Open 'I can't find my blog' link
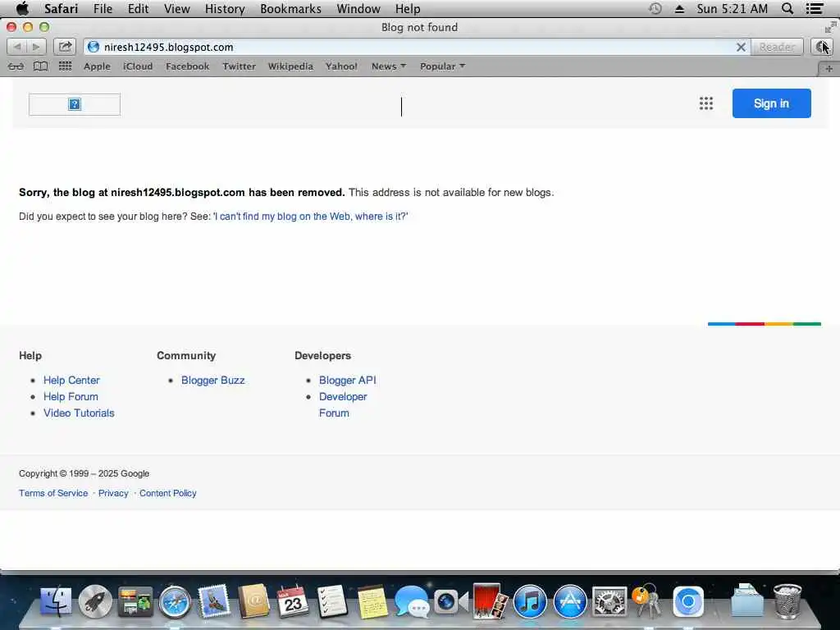Screen dimensions: 840x630 [x=311, y=217]
